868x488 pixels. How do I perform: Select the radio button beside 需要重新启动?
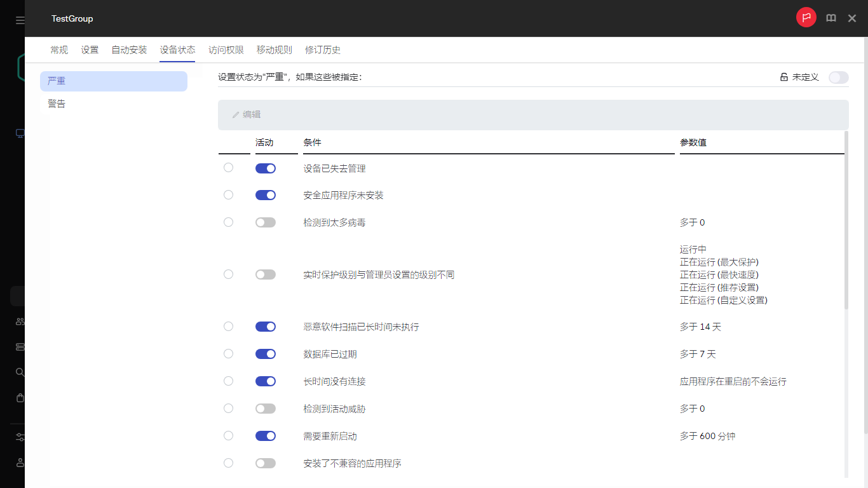pyautogui.click(x=228, y=436)
